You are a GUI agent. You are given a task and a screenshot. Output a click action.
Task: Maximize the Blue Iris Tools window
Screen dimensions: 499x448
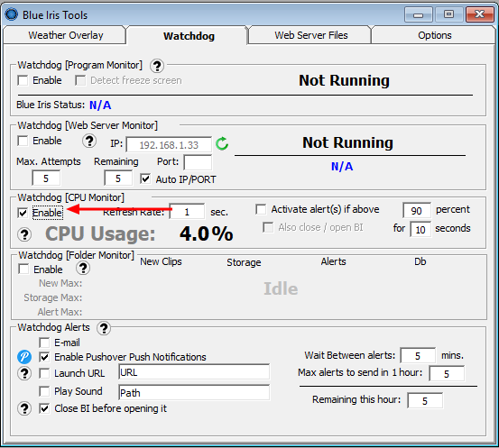pos(448,14)
